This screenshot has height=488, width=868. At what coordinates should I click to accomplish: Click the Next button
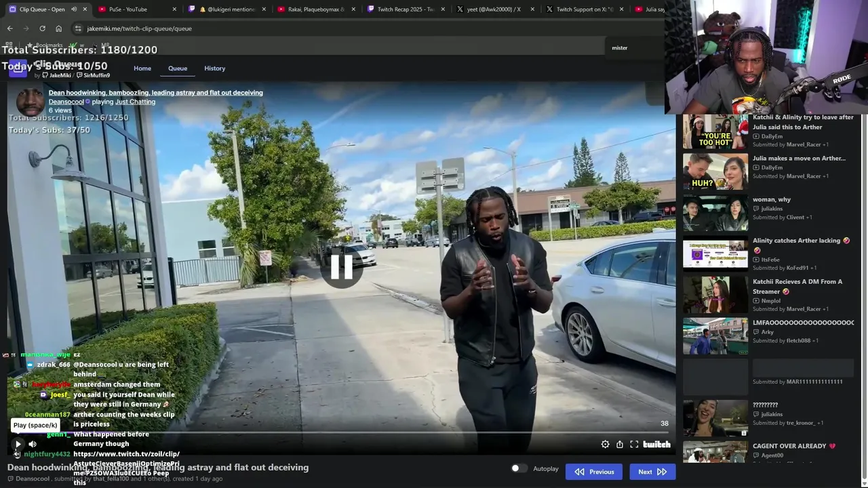652,472
